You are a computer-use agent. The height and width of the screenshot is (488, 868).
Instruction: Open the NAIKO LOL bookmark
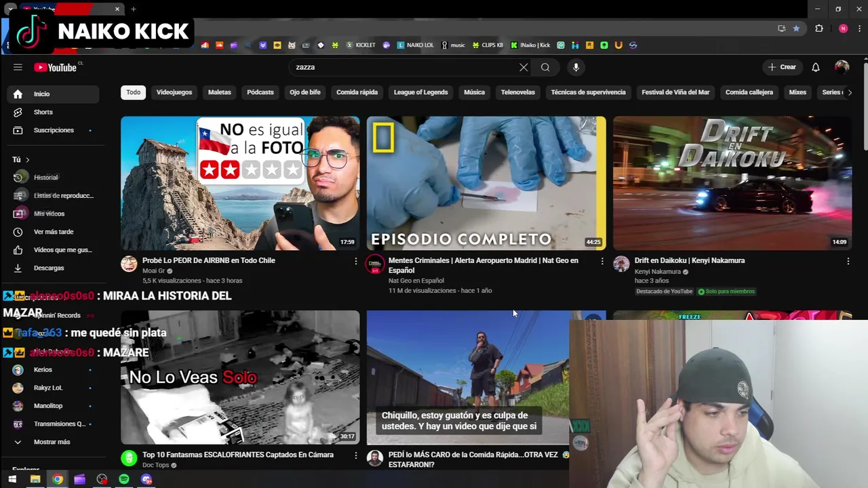pos(416,45)
